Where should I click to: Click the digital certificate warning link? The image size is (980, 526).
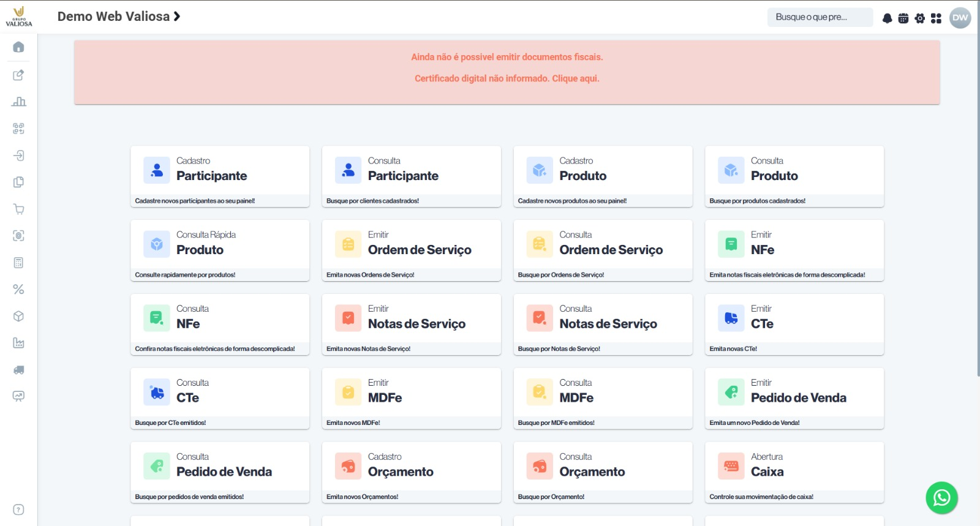[507, 78]
